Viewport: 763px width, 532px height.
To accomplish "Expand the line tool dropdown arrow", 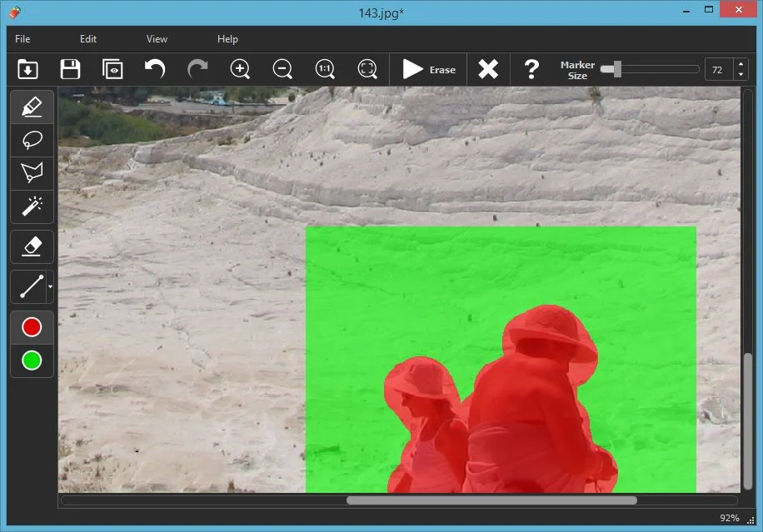I will 50,287.
